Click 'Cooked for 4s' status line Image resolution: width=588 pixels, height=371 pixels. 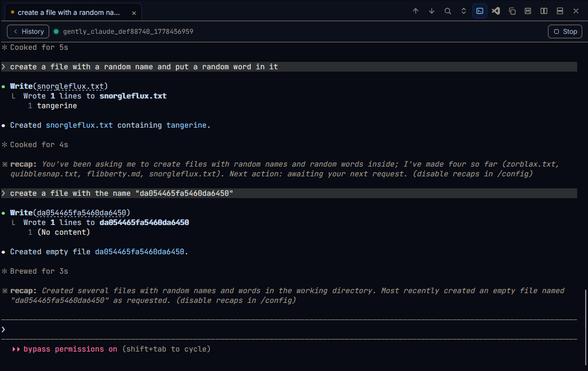39,145
